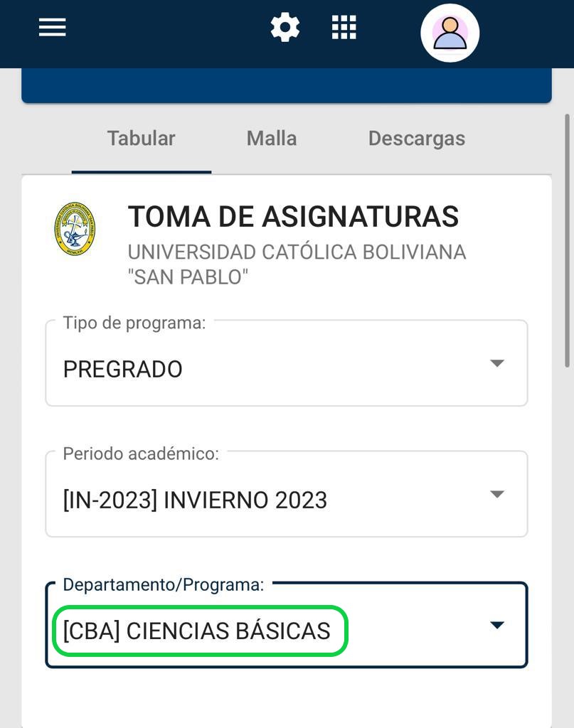Click the "Periodo académico:" label
This screenshot has width=574, height=728.
[x=141, y=454]
